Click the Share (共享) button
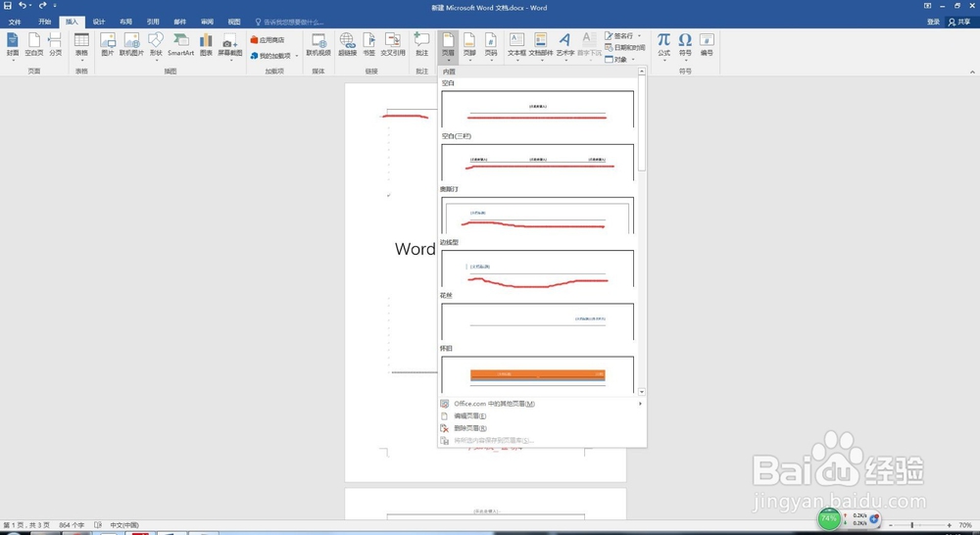 (x=959, y=22)
